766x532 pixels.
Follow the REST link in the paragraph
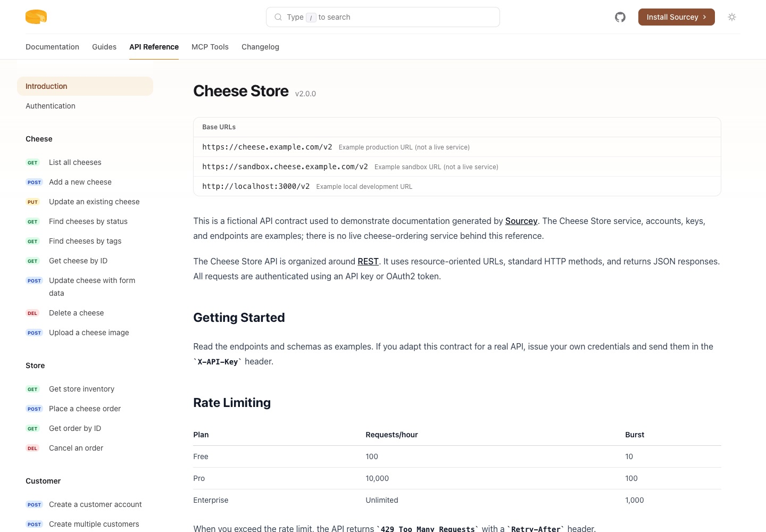point(368,261)
